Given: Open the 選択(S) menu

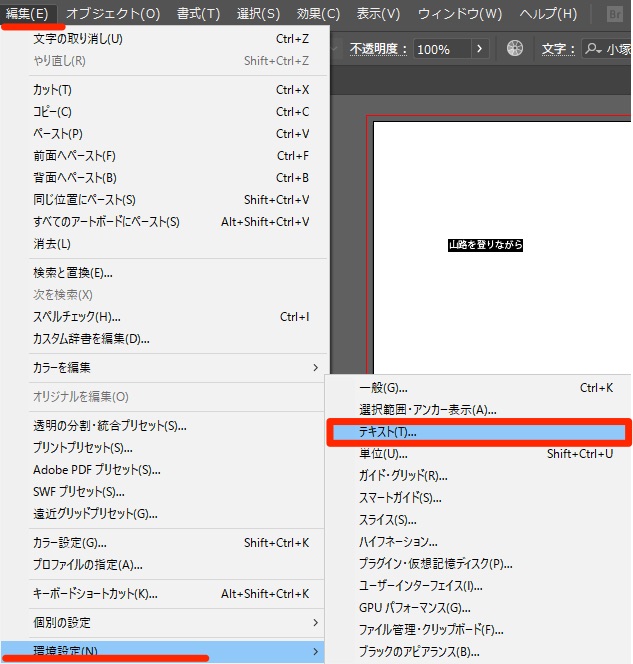Looking at the screenshot, I should coord(258,14).
